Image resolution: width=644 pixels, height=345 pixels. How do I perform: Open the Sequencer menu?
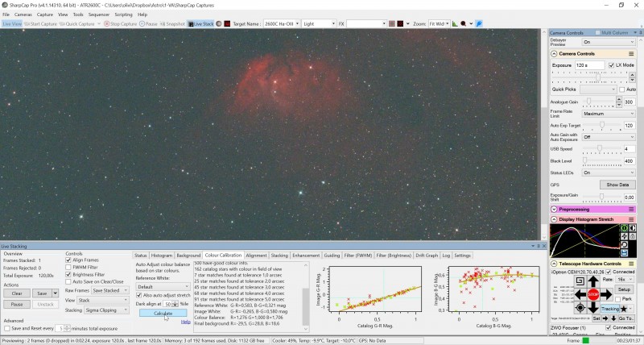click(x=99, y=15)
